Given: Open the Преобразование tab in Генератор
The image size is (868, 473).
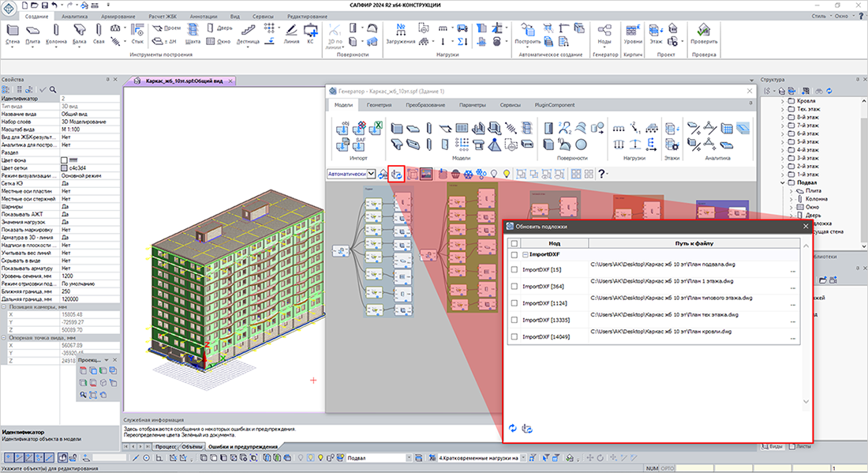Looking at the screenshot, I should 425,105.
